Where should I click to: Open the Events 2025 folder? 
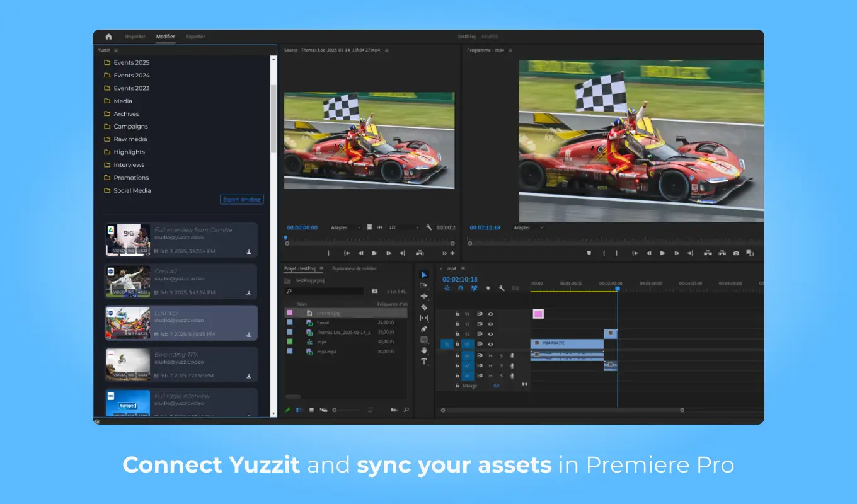132,62
